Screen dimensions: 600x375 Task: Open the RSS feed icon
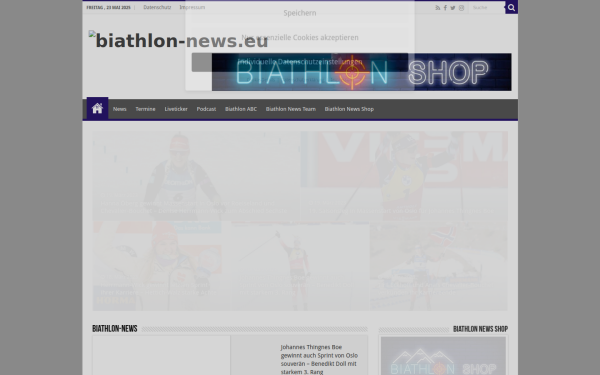(x=438, y=8)
